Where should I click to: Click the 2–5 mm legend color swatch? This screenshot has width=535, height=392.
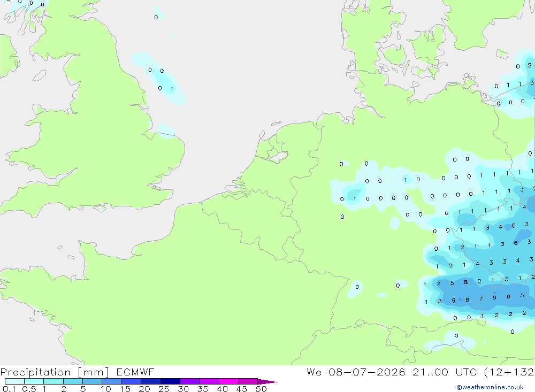point(73,381)
